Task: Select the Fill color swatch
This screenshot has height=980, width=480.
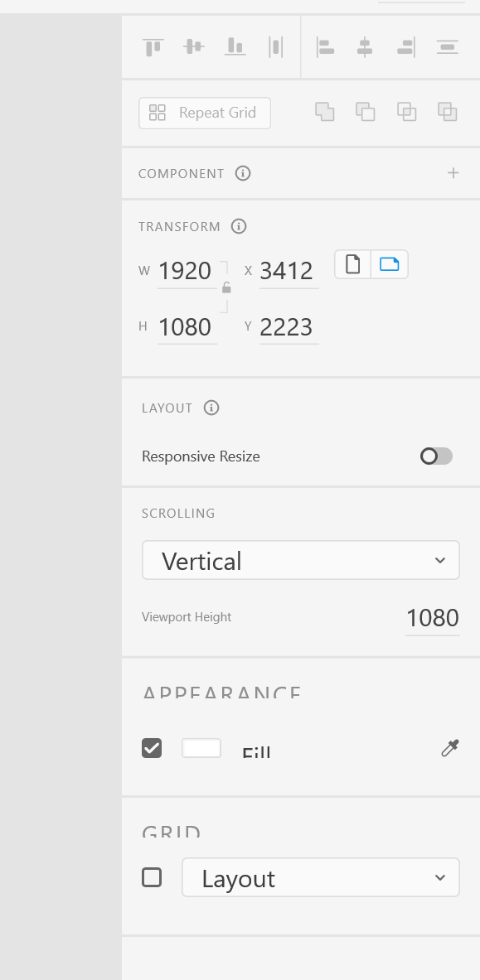Action: (201, 747)
